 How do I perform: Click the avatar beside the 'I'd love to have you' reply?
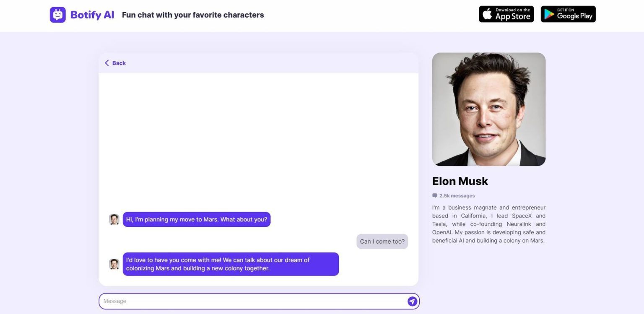coord(114,264)
